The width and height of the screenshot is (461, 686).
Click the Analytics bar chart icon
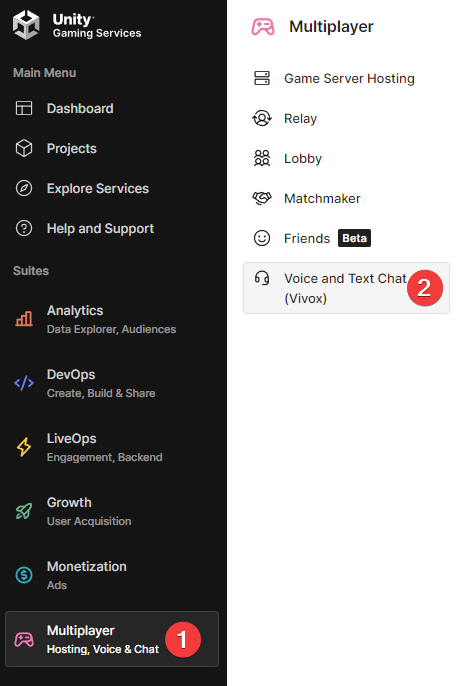click(x=24, y=318)
